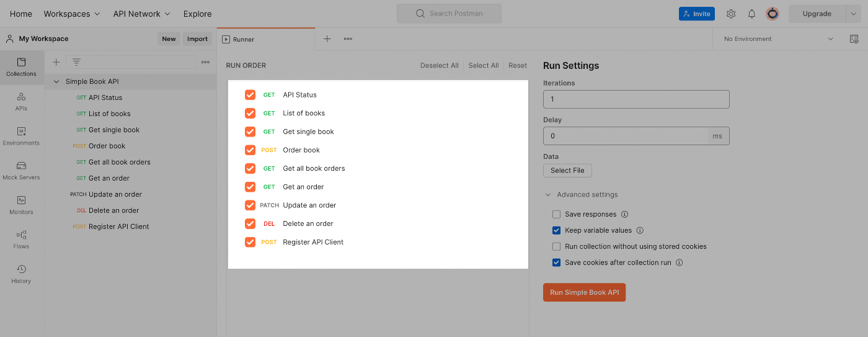Uncheck Delete an order in run order

tap(250, 223)
